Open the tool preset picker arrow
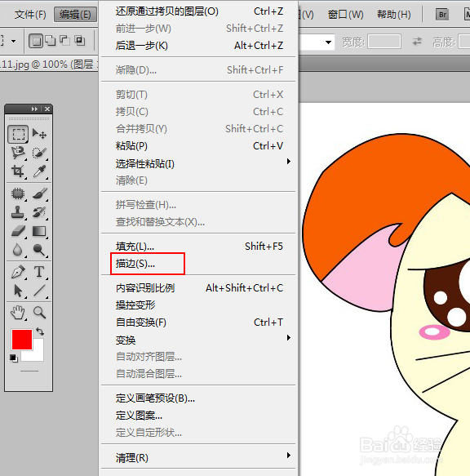This screenshot has width=470, height=476. [x=13, y=41]
